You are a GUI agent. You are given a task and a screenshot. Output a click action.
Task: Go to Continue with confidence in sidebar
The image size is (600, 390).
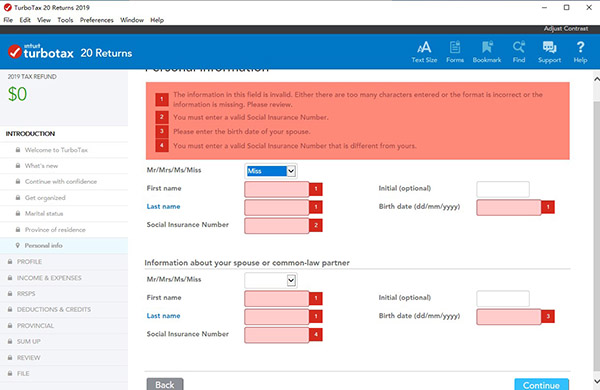click(64, 181)
